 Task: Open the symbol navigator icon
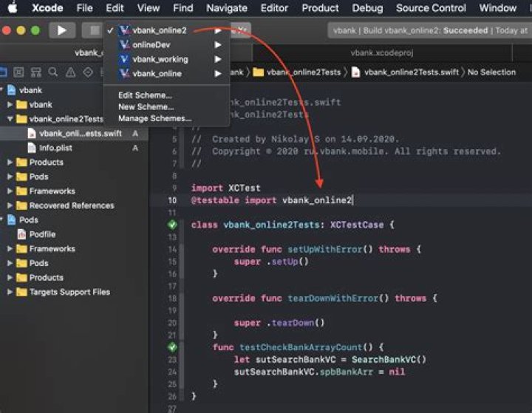(x=36, y=72)
